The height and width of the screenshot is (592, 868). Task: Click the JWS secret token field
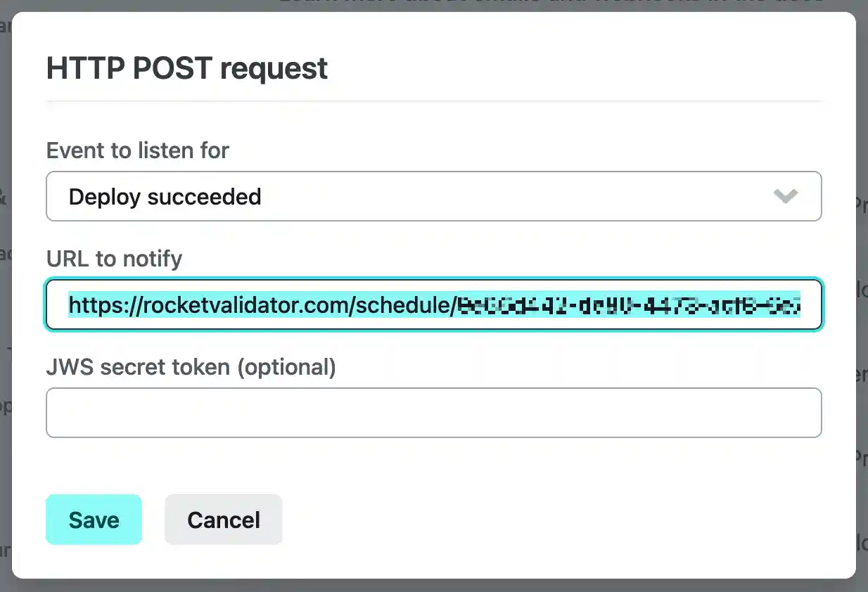click(x=434, y=413)
